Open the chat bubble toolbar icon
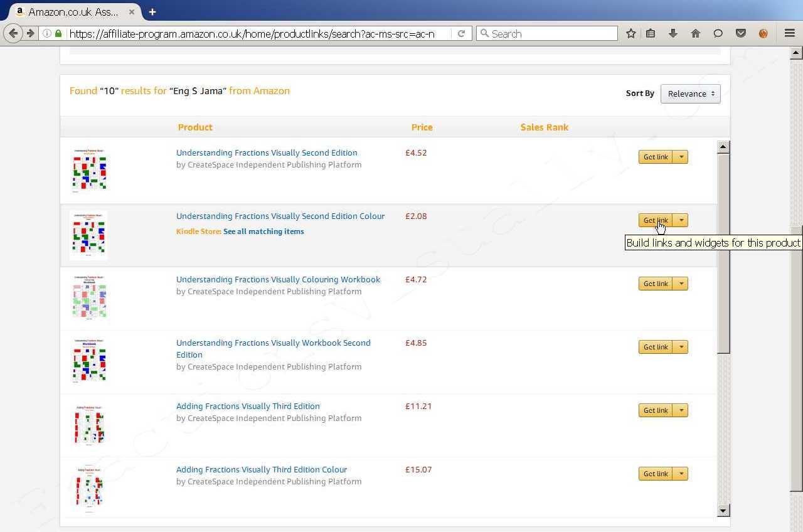This screenshot has width=803, height=532. point(718,33)
